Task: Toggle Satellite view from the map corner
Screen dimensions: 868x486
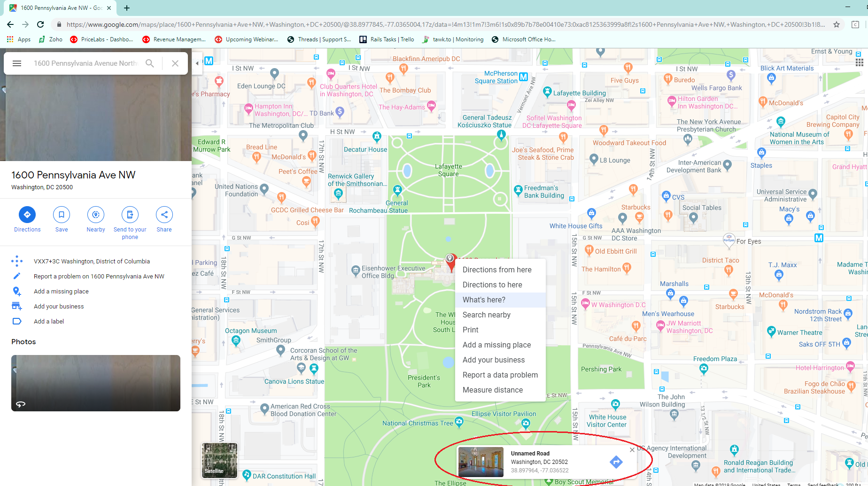Action: tap(219, 460)
